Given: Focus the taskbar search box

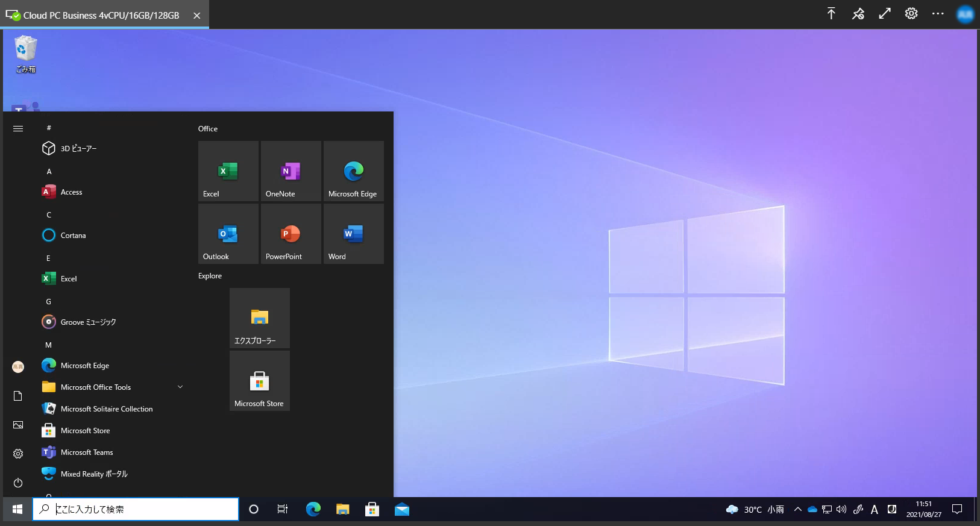Looking at the screenshot, I should pyautogui.click(x=136, y=509).
